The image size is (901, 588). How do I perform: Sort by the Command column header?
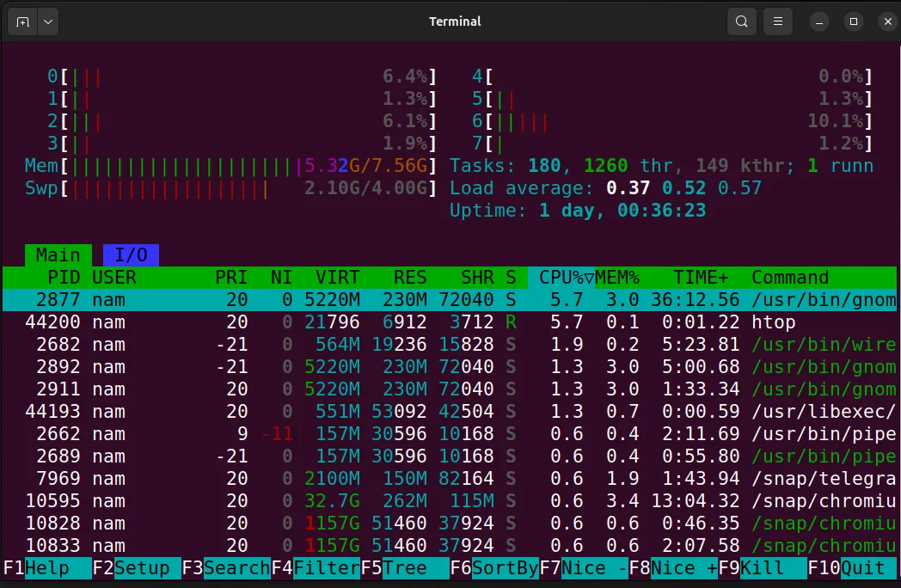click(790, 278)
